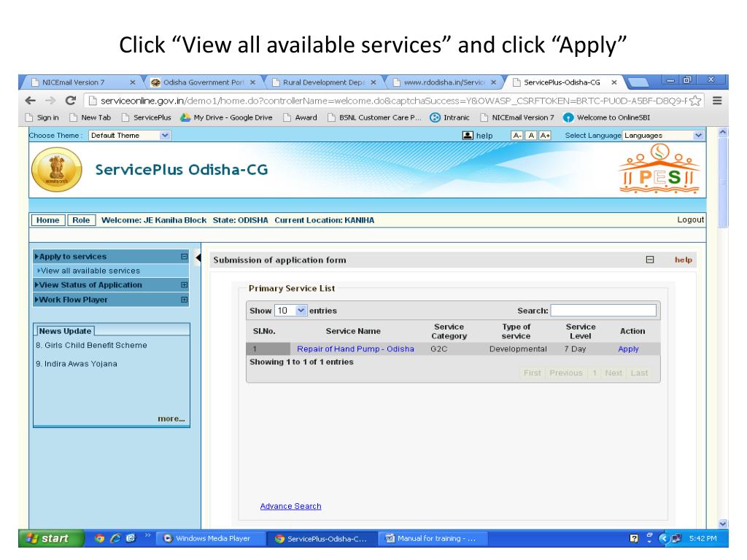Open Welcome to OnlineSBI bookmark
This screenshot has height=560, width=747.
606,117
